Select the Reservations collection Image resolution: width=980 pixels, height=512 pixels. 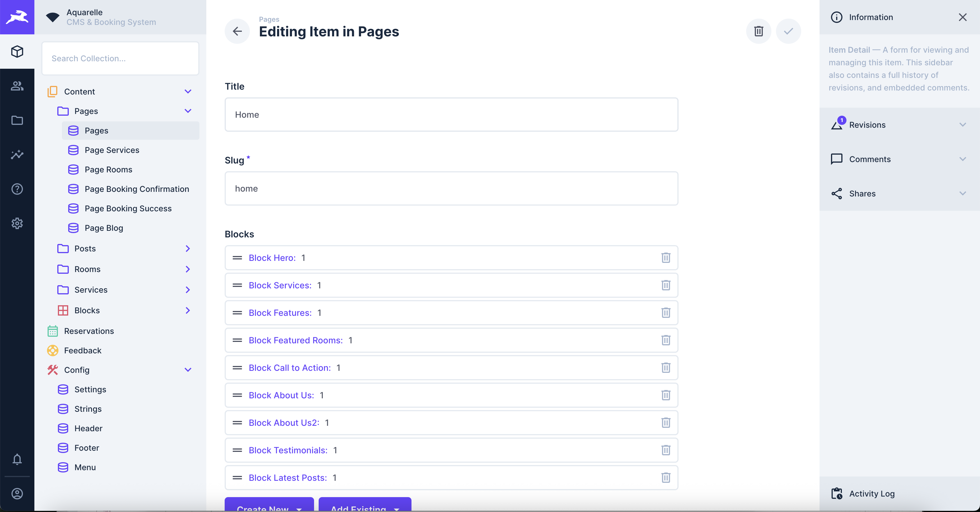pyautogui.click(x=89, y=331)
